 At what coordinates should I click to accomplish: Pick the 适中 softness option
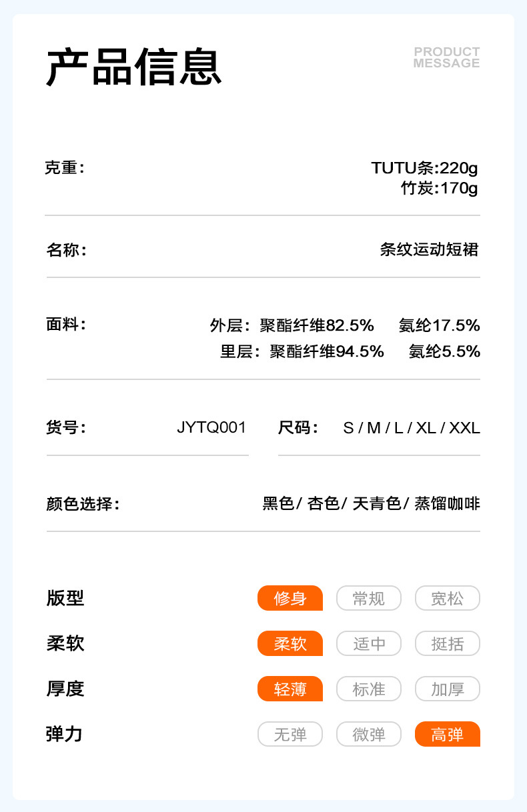(369, 643)
